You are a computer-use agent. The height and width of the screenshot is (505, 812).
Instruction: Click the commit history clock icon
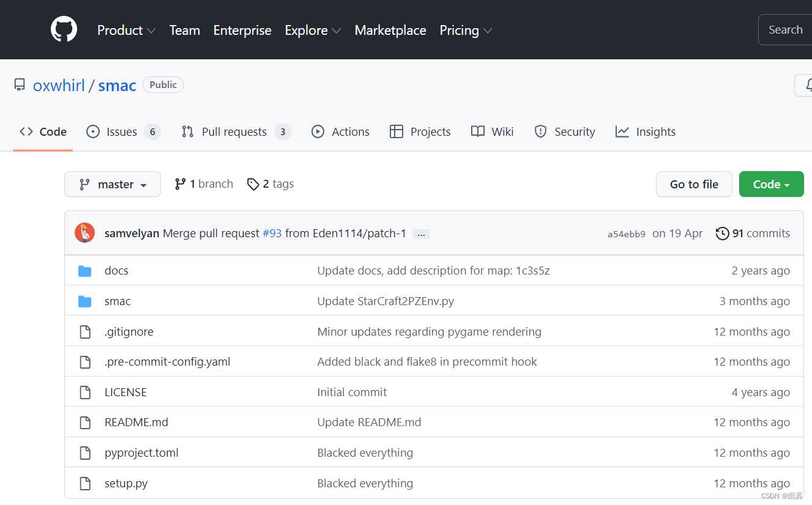[722, 234]
